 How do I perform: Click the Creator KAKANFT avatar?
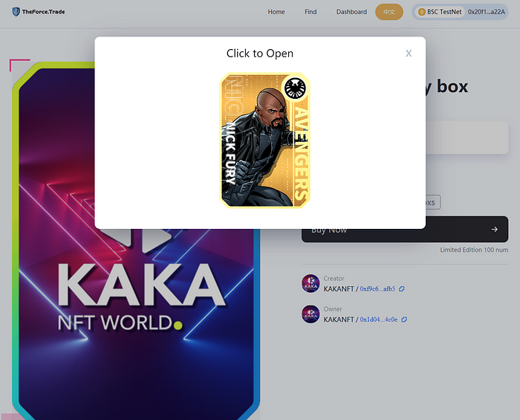pyautogui.click(x=311, y=283)
